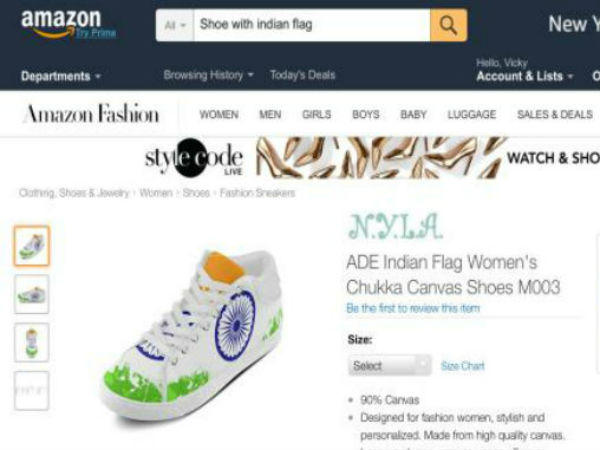The image size is (600, 450).
Task: Open the Amazon Fashion logo
Action: pyautogui.click(x=91, y=114)
